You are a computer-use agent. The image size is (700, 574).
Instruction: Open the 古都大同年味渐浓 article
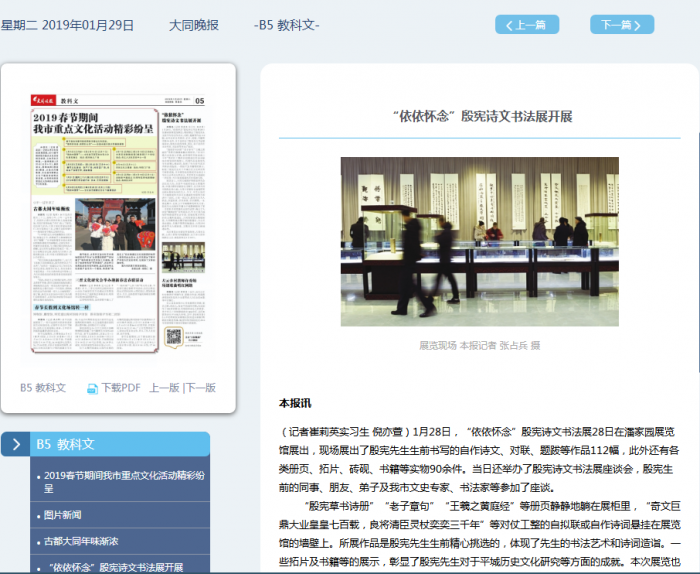[81, 541]
